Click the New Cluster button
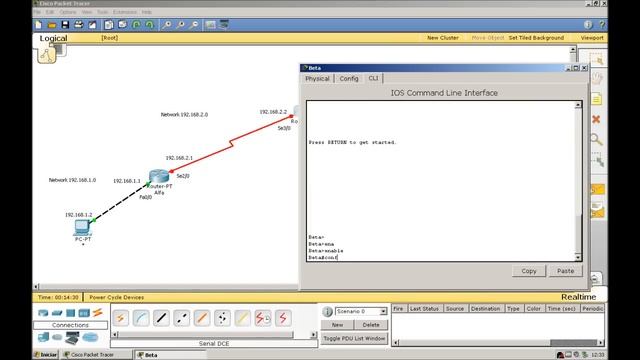640x360 pixels. [442, 38]
